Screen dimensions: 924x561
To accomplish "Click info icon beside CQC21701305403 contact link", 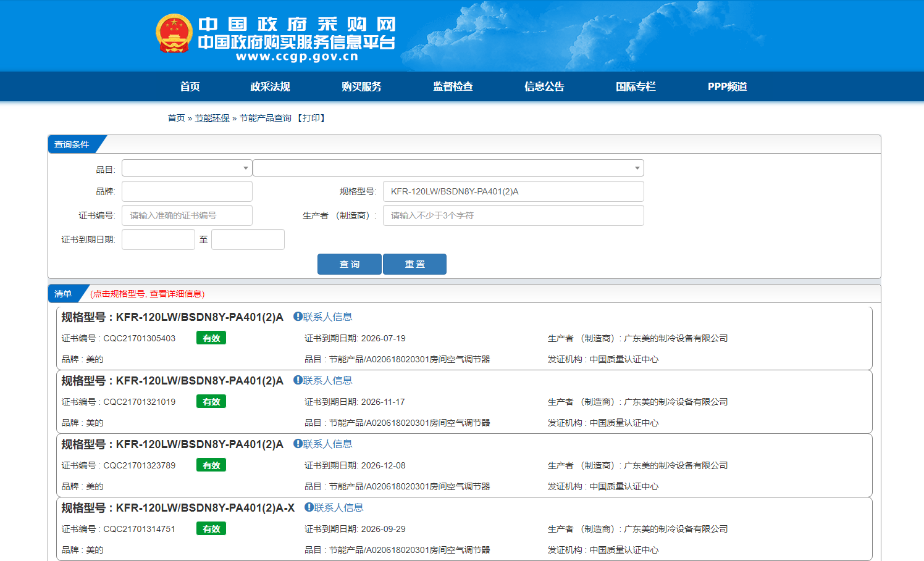I will pos(298,317).
